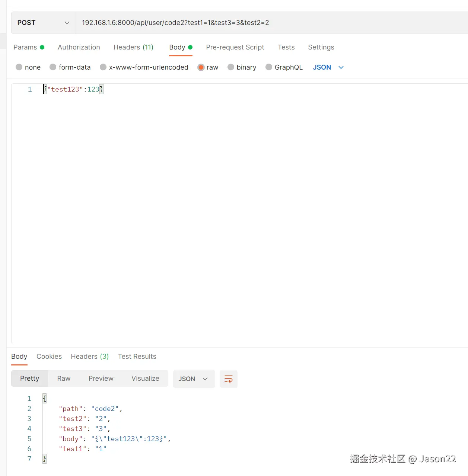Image resolution: width=468 pixels, height=476 pixels.
Task: Select the Pretty response view
Action: click(29, 378)
